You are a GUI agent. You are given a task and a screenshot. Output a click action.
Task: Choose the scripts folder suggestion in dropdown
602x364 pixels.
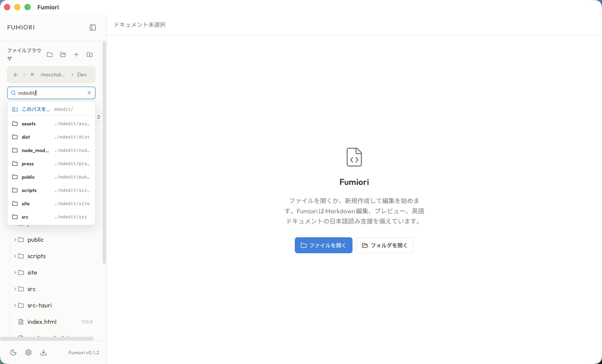coord(51,190)
